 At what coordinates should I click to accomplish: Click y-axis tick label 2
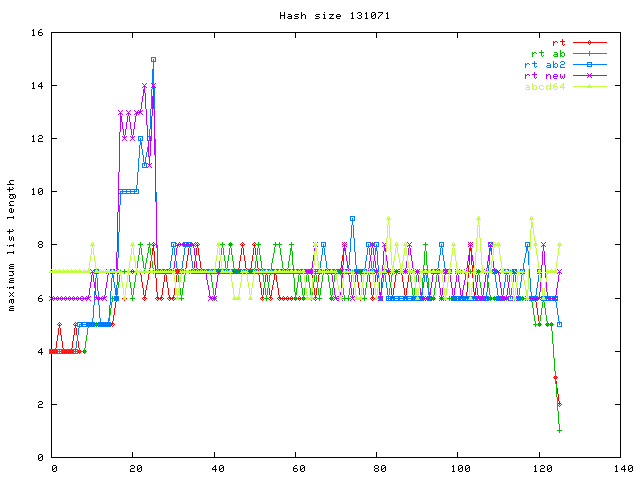pyautogui.click(x=40, y=404)
